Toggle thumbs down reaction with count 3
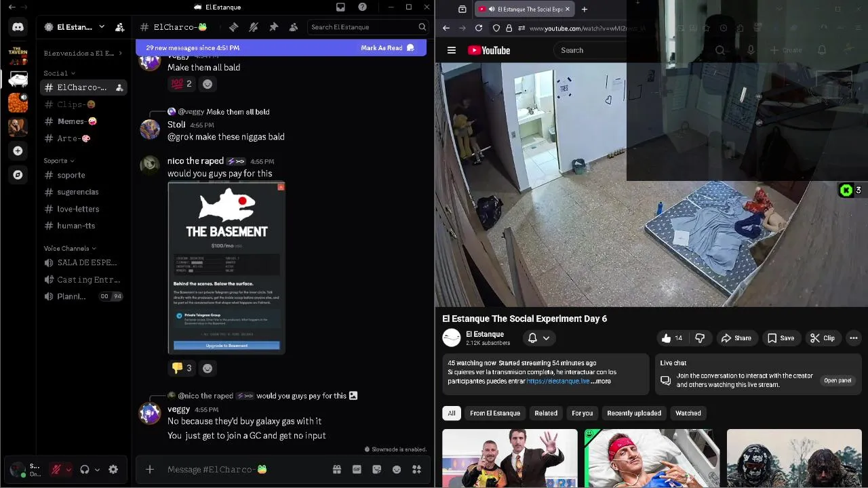The image size is (868, 488). (x=181, y=368)
